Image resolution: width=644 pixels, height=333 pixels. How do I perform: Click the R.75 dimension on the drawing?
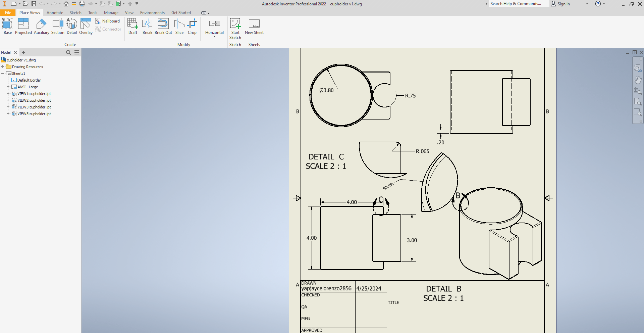click(x=410, y=96)
